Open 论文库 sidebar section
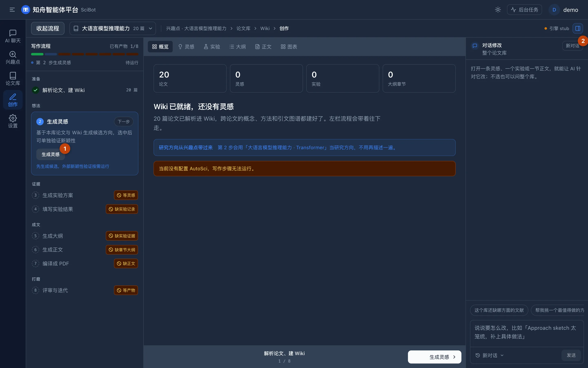 pos(13,79)
